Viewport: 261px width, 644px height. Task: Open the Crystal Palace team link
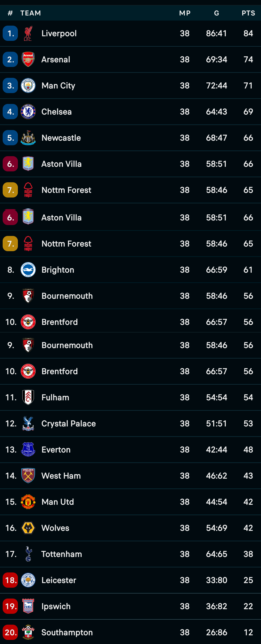[68, 424]
